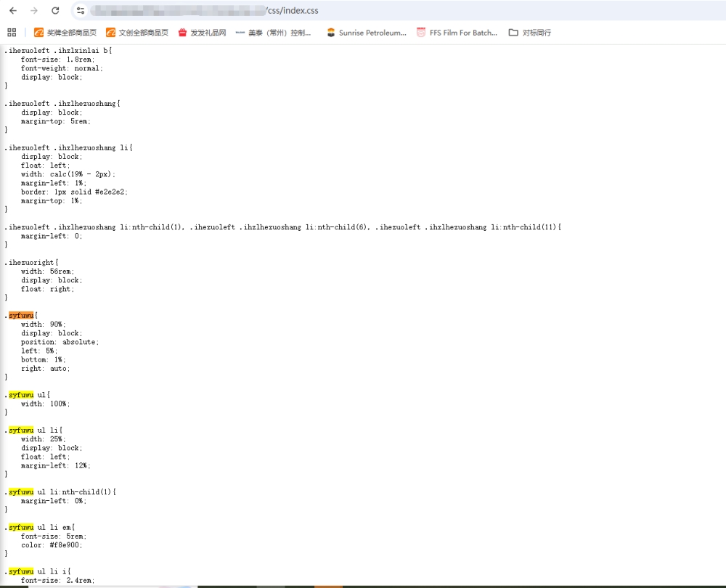726x588 pixels.
Task: Click the border color #e2e2e2 text
Action: tap(110, 192)
